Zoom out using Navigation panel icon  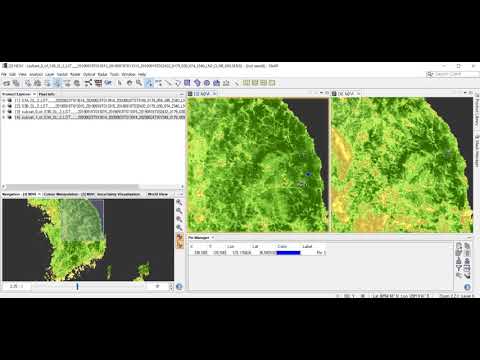point(179,211)
